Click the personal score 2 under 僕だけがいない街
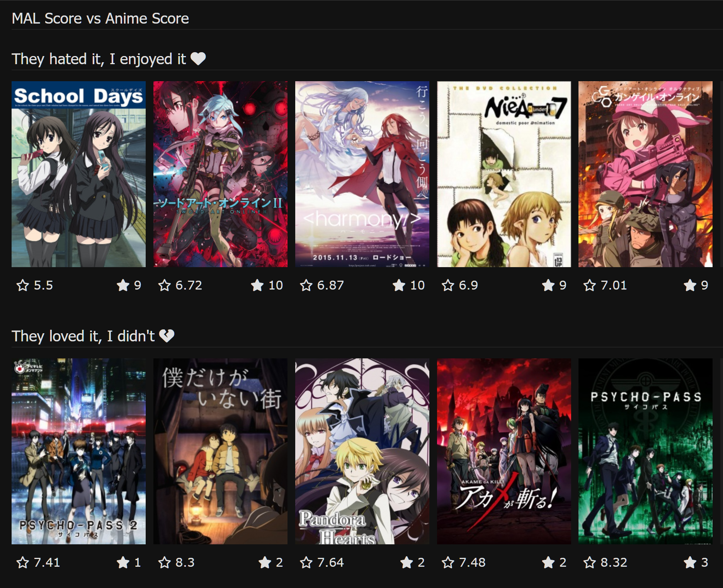 pyautogui.click(x=279, y=562)
